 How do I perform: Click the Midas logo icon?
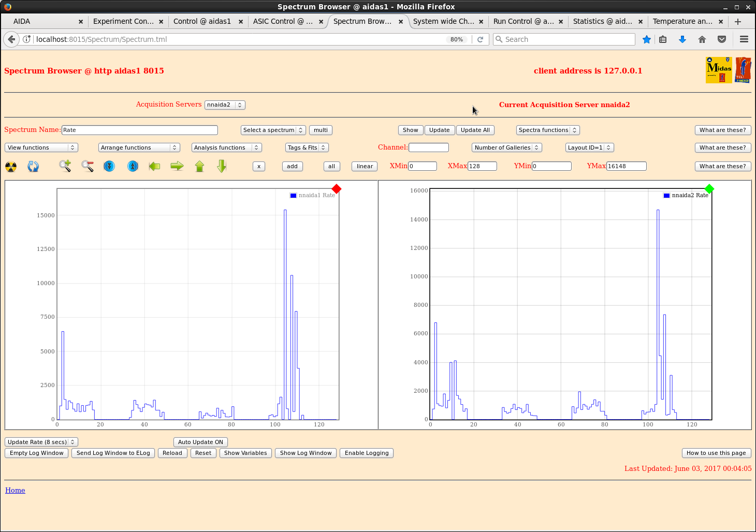[719, 70]
